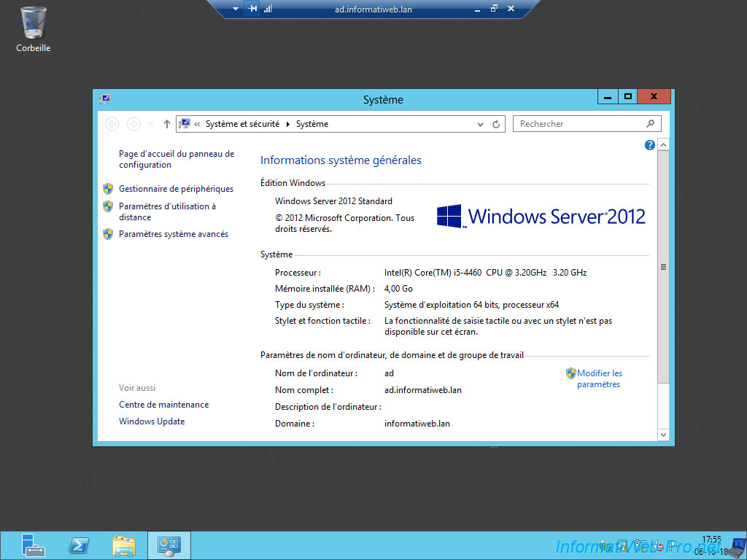The width and height of the screenshot is (747, 560).
Task: Click the computer icon in the address bar
Action: [185, 124]
